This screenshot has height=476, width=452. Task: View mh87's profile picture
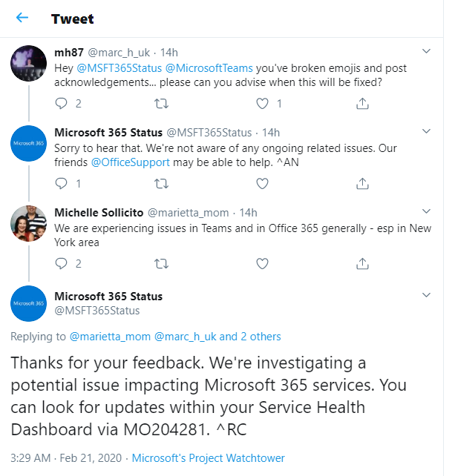(28, 64)
